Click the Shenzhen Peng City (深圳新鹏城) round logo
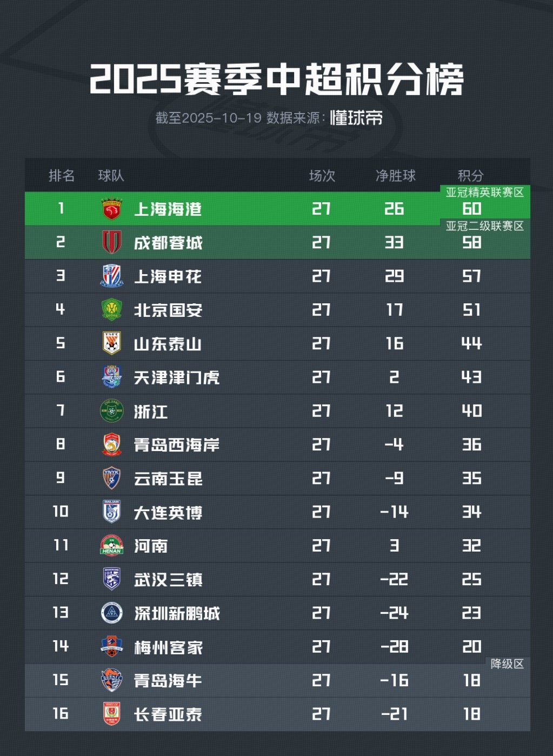This screenshot has width=553, height=756. pyautogui.click(x=112, y=613)
